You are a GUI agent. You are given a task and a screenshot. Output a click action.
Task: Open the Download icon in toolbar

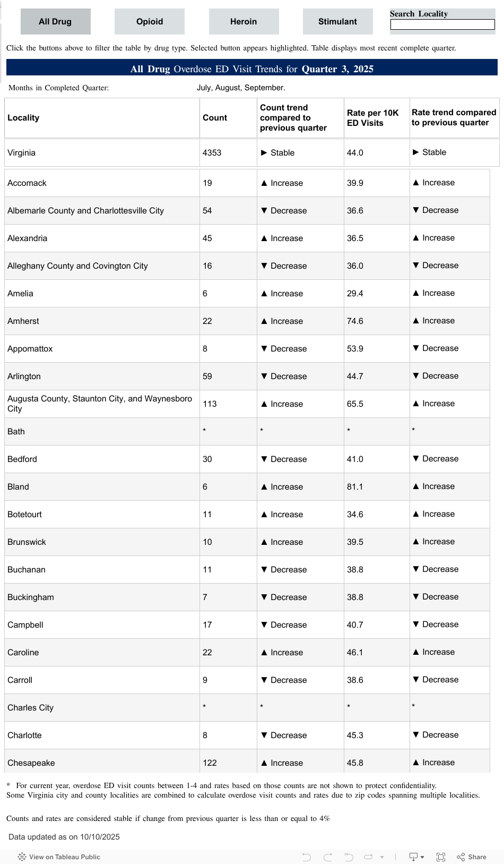[x=413, y=857]
